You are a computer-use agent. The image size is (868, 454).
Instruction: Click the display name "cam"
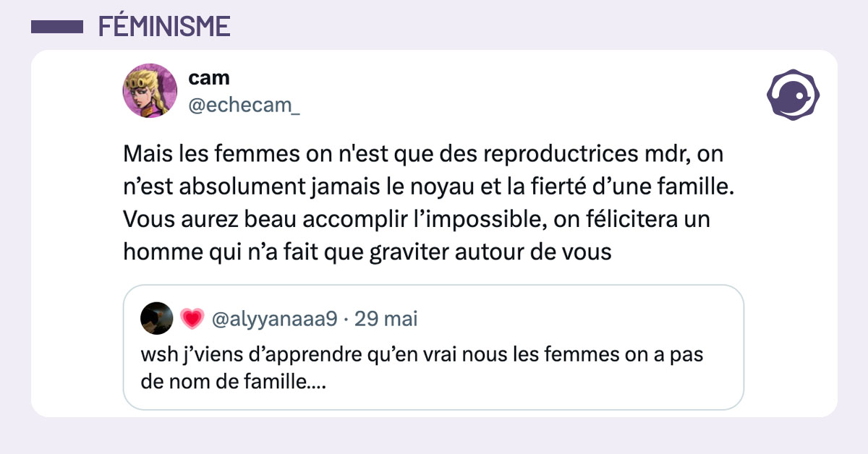point(208,78)
